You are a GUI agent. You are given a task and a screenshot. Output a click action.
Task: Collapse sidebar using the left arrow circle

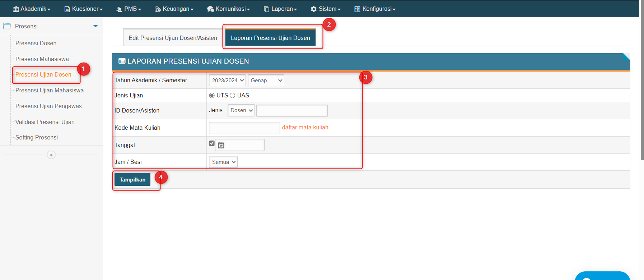(51, 155)
